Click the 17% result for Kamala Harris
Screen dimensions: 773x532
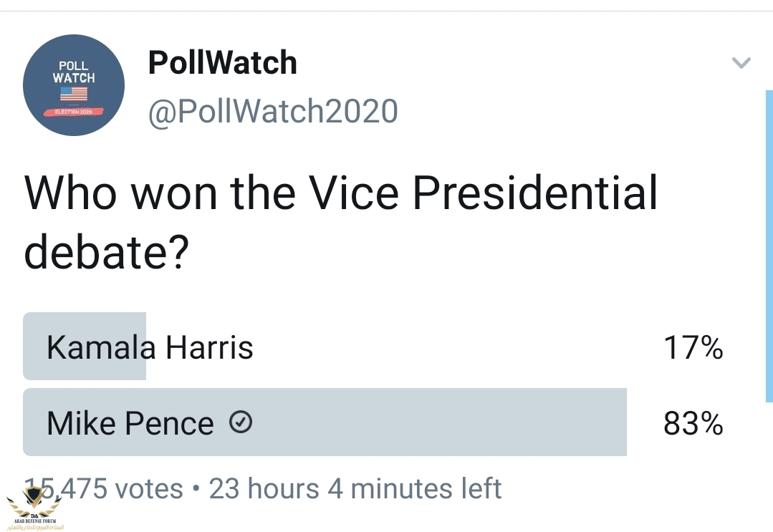pos(693,348)
